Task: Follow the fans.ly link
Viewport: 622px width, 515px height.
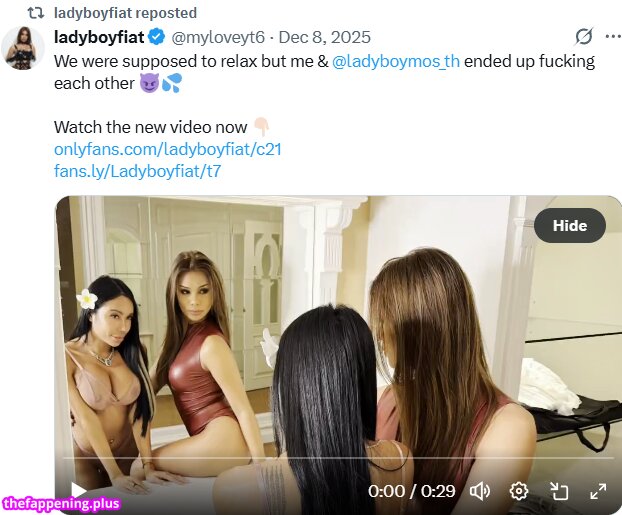Action: point(137,171)
